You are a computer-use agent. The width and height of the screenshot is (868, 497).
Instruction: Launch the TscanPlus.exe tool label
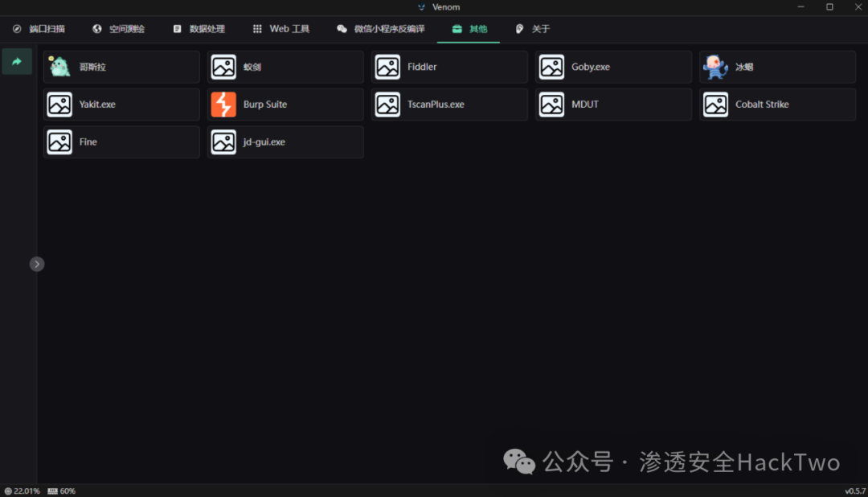coord(436,105)
